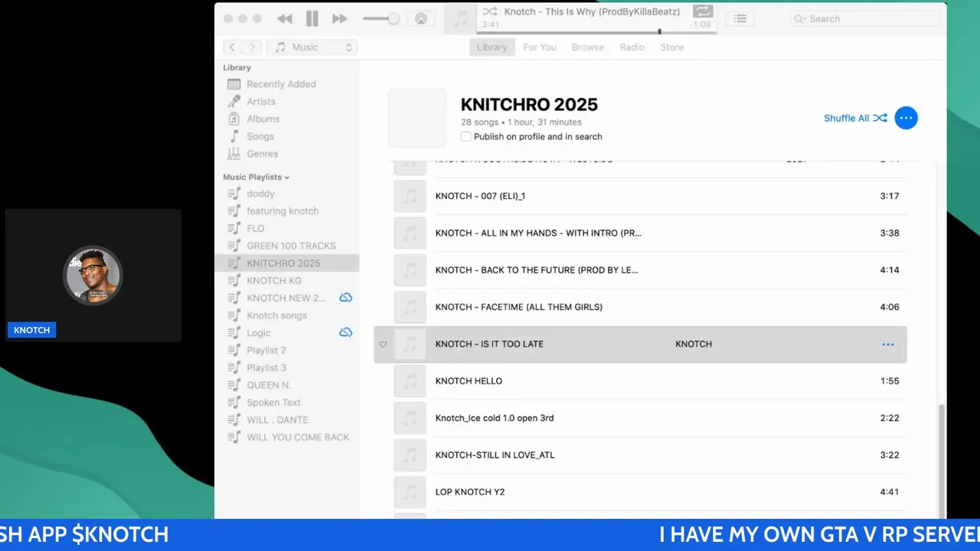Open more options for IS IT TOO LATE
The height and width of the screenshot is (551, 980).
click(888, 344)
